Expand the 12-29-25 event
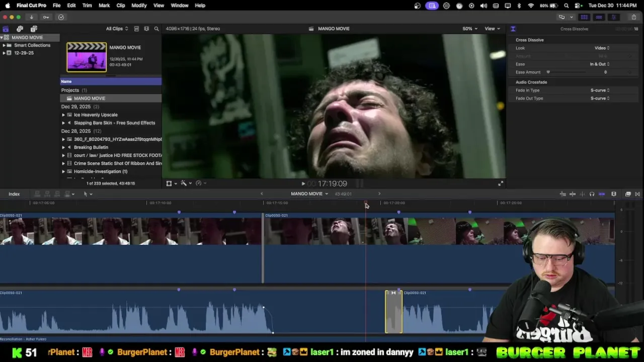This screenshot has height=362, width=644. [4, 53]
